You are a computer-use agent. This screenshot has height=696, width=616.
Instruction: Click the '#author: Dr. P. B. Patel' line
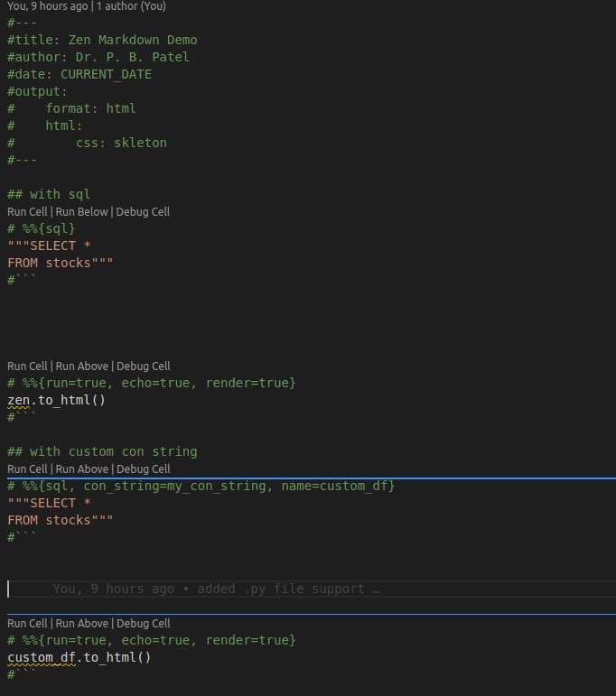tap(98, 57)
